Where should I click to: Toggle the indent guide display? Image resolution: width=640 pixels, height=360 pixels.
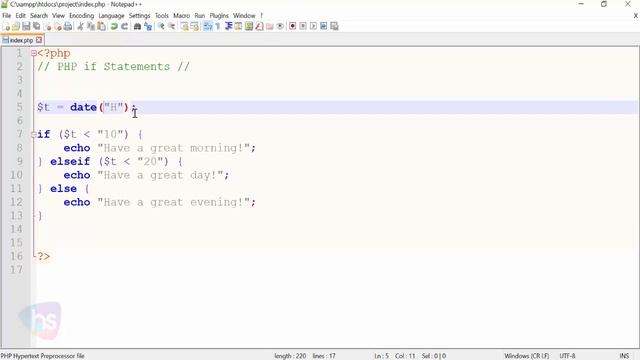229,27
